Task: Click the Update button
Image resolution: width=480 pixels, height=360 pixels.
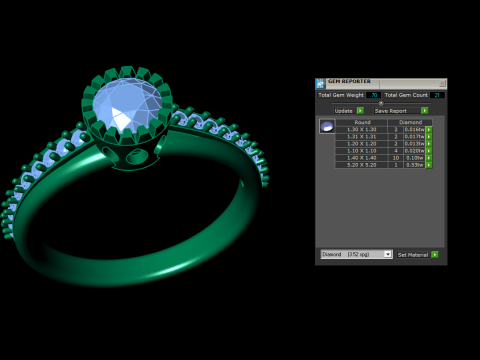Action: pos(345,111)
